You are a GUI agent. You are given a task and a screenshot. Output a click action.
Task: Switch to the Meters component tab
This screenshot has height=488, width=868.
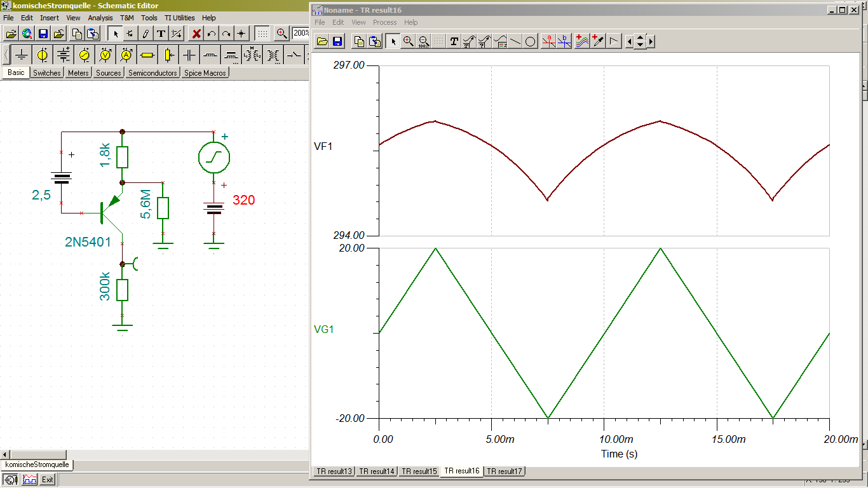pyautogui.click(x=78, y=73)
